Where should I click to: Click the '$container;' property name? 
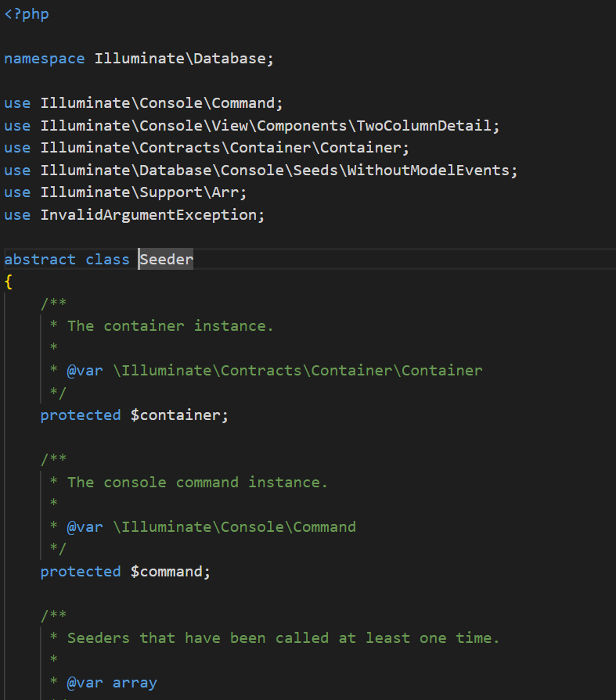[x=179, y=415]
